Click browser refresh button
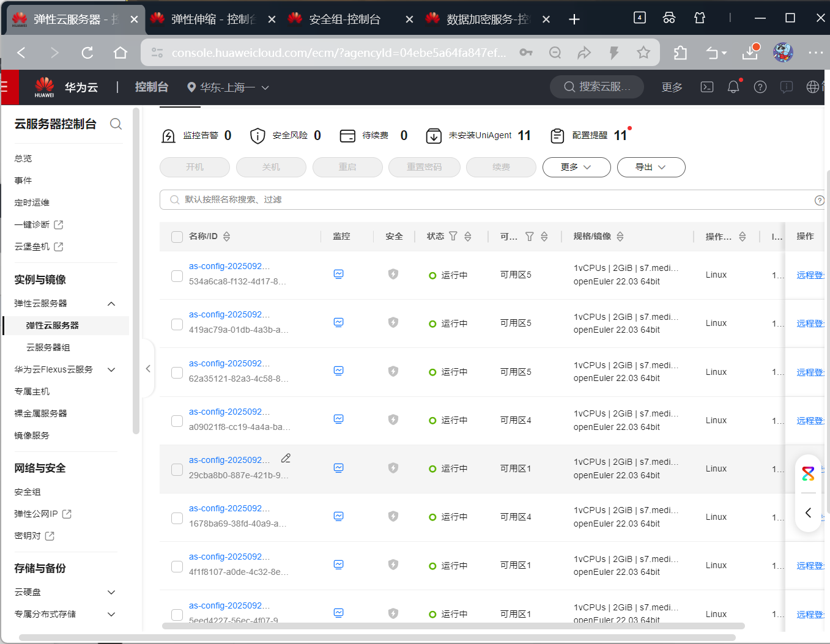Viewport: 830px width, 644px height. (87, 53)
